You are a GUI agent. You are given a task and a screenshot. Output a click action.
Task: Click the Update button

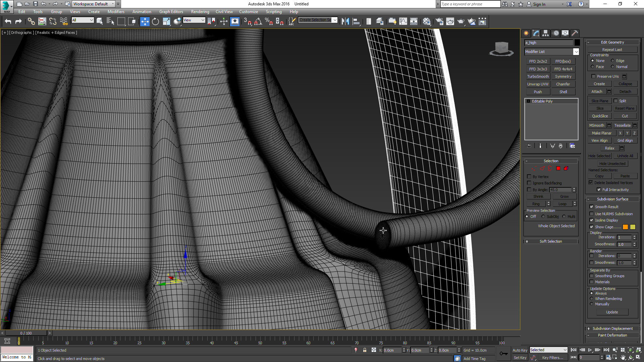coord(612,312)
